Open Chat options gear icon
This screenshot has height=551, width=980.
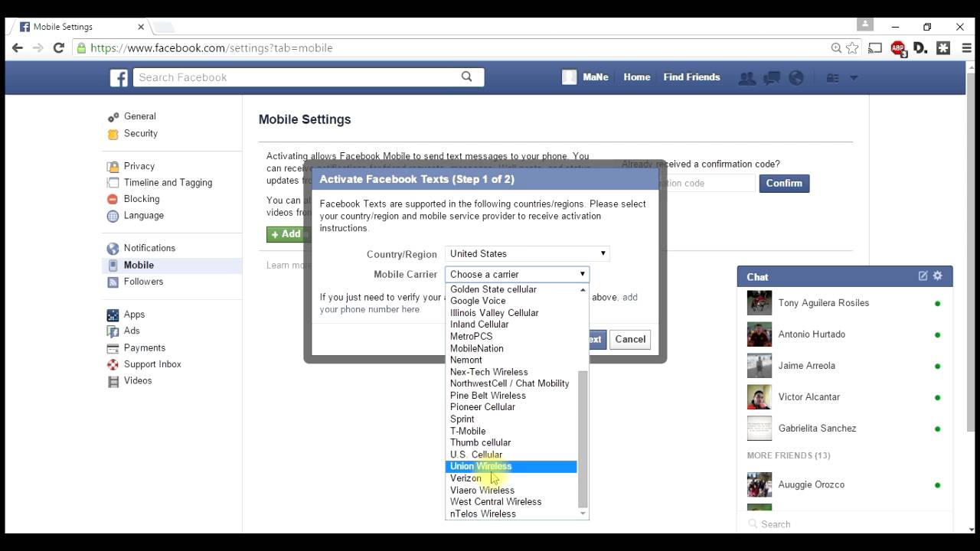938,276
